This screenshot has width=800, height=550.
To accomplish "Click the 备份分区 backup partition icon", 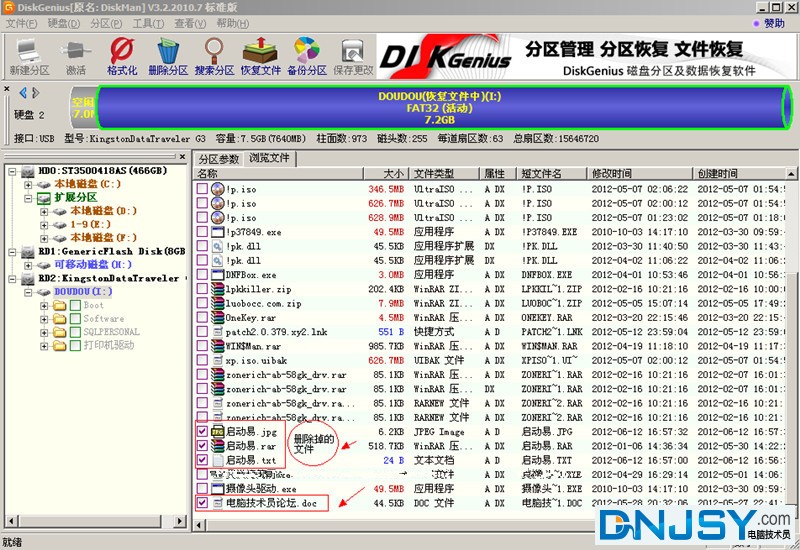I will (307, 56).
